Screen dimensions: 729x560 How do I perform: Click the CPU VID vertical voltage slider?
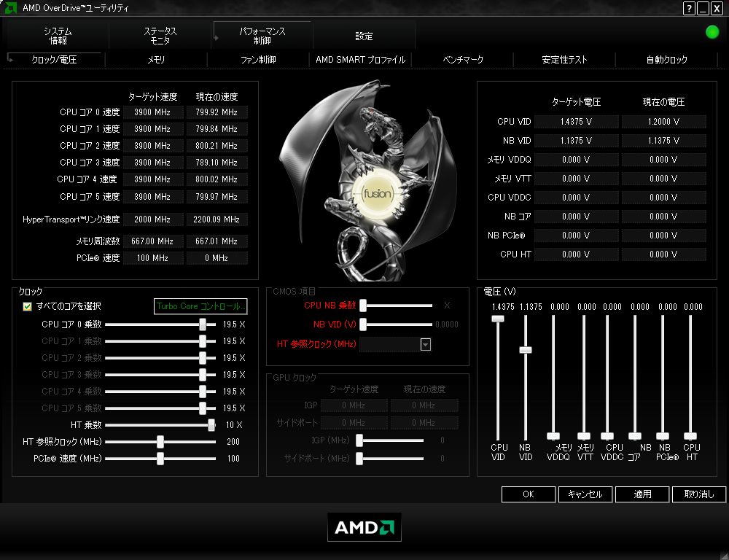click(498, 319)
